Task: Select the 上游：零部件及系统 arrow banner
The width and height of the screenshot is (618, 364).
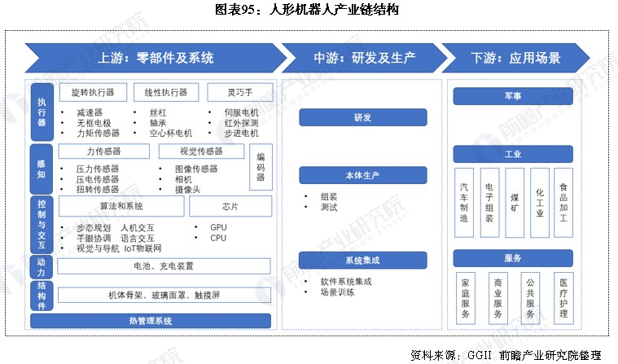Action: point(156,58)
